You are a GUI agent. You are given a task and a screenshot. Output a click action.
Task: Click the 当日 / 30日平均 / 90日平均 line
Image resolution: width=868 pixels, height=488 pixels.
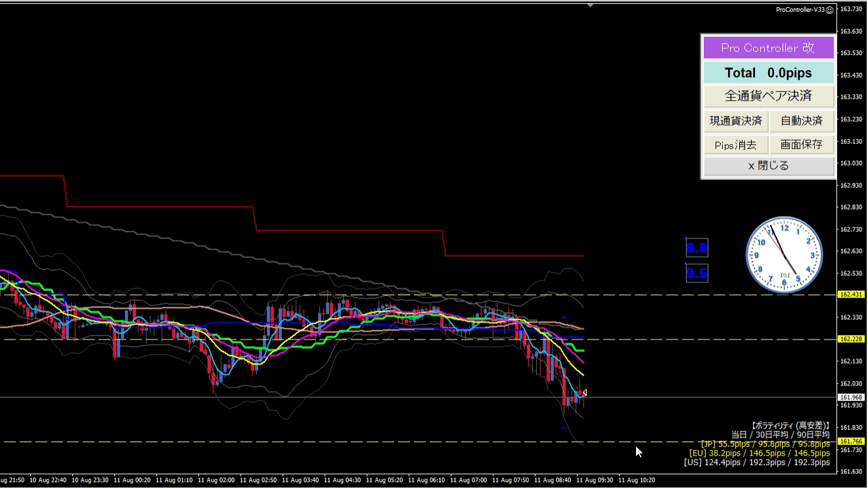(x=780, y=435)
